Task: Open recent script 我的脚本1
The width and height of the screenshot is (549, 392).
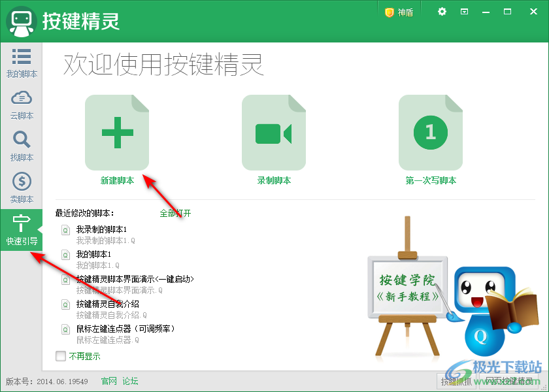Action: [94, 254]
